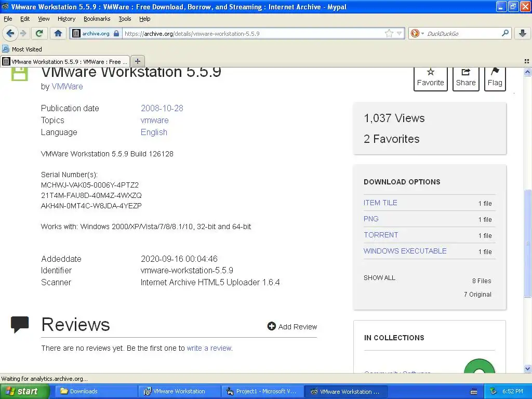The width and height of the screenshot is (532, 399).
Task: Open the vmware topic link
Action: click(x=154, y=120)
